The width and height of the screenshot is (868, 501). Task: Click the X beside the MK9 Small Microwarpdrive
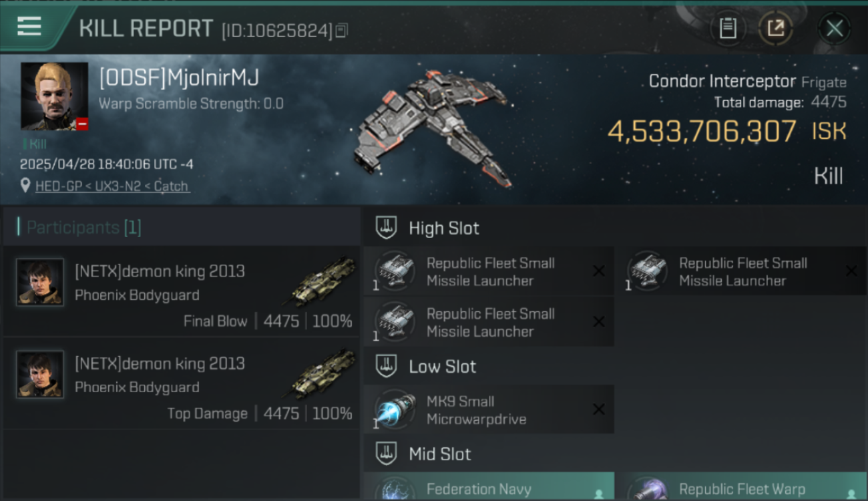tap(599, 409)
